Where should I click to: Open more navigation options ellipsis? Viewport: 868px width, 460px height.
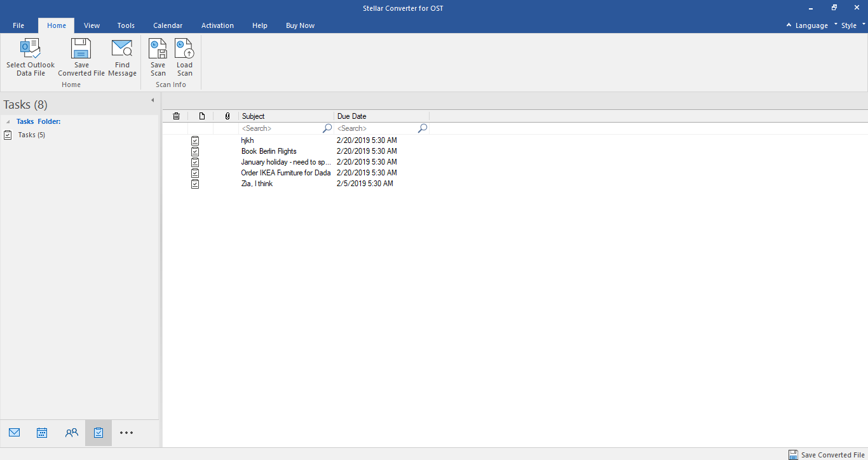click(x=126, y=433)
